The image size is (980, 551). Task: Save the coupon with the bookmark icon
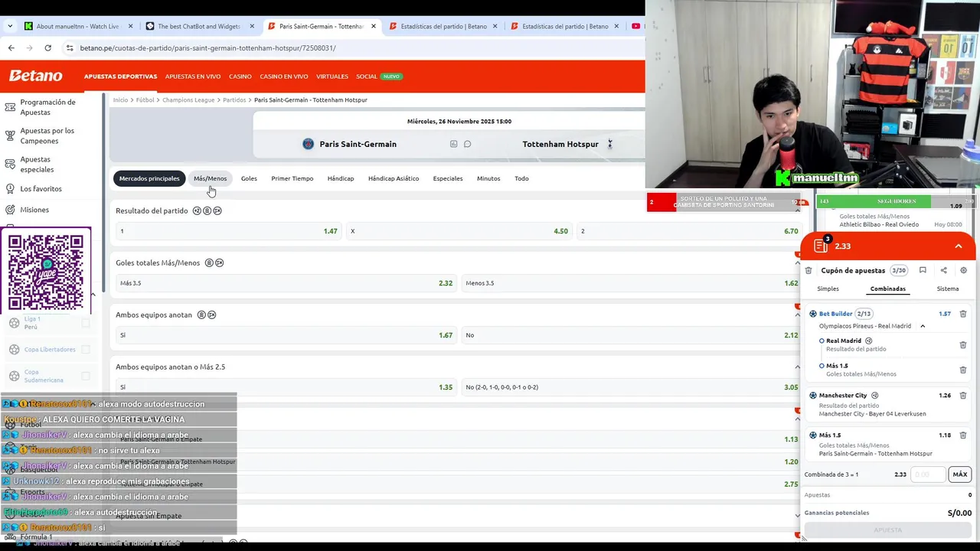point(923,270)
